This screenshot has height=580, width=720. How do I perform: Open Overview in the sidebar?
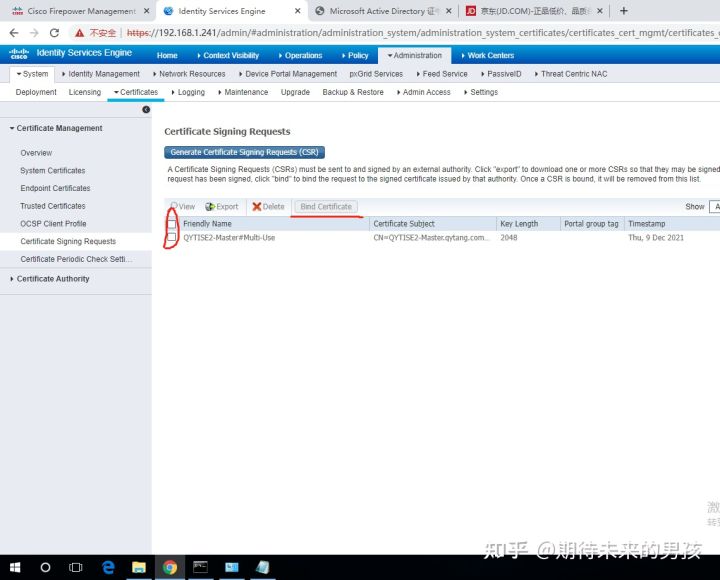(x=36, y=153)
